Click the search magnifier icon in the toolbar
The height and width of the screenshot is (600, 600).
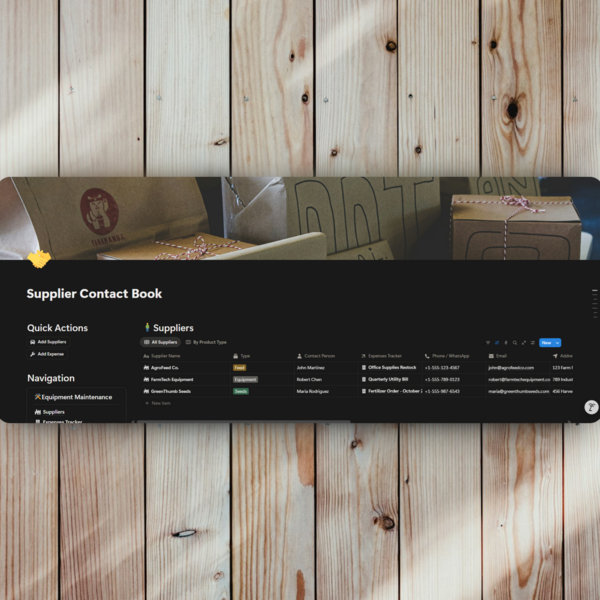tap(515, 343)
